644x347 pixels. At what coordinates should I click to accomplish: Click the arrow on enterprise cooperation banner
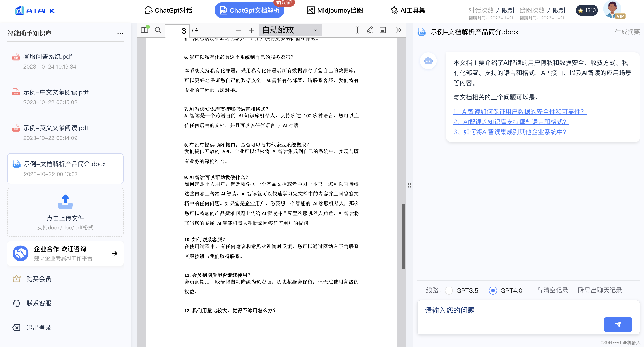tap(115, 253)
